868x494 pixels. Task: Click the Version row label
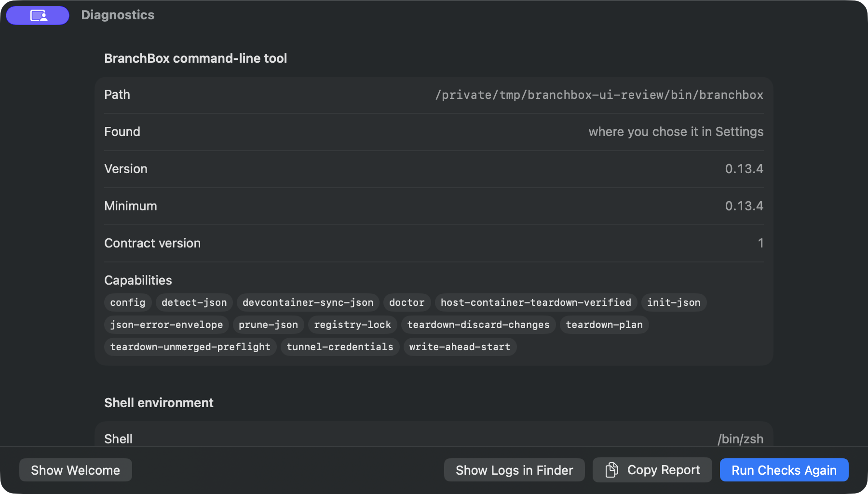pos(126,169)
